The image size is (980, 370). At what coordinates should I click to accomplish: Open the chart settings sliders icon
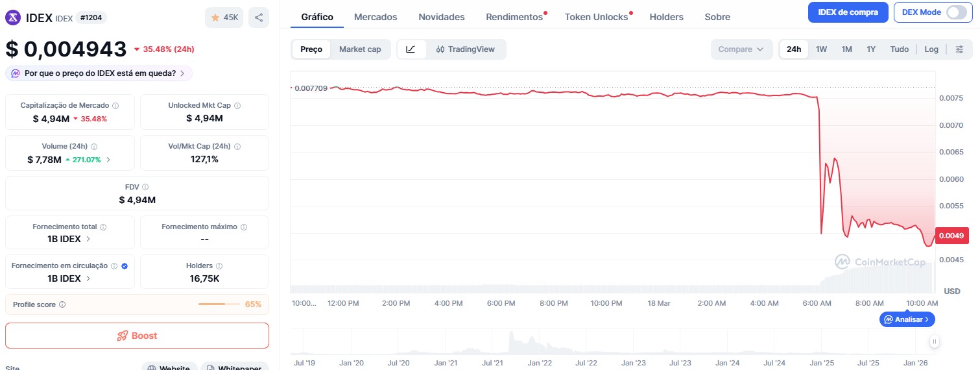(959, 49)
